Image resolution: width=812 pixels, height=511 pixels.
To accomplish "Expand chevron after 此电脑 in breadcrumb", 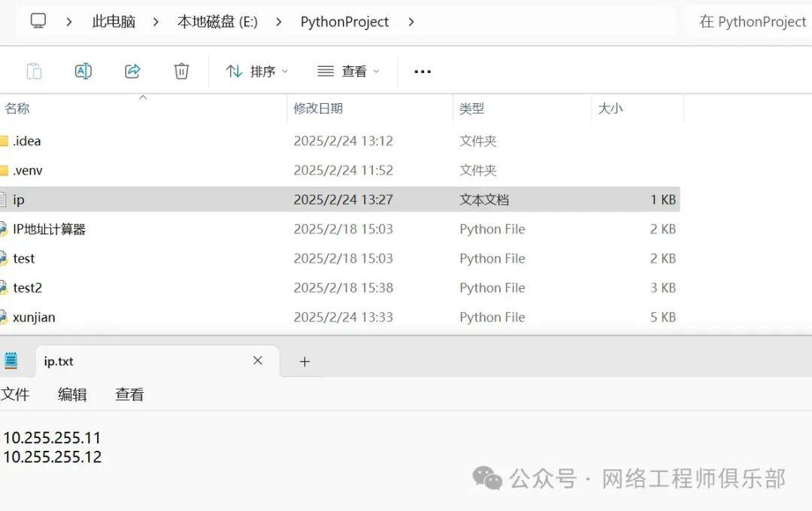I will click(156, 22).
